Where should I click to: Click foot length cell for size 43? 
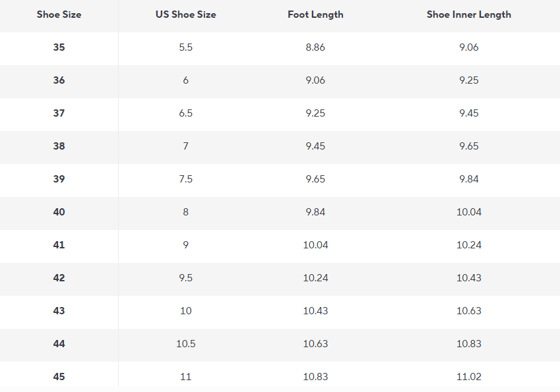click(x=315, y=311)
